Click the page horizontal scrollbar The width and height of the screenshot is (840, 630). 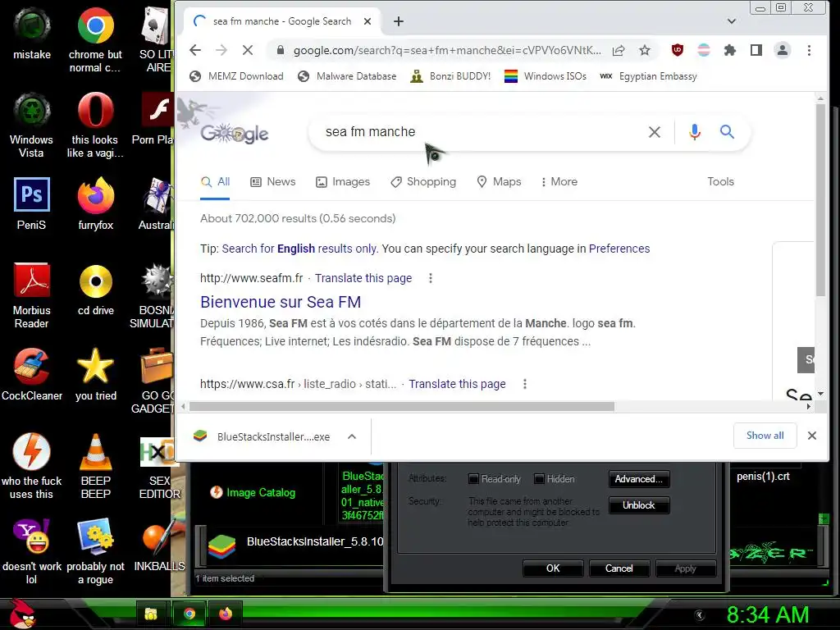pos(402,407)
